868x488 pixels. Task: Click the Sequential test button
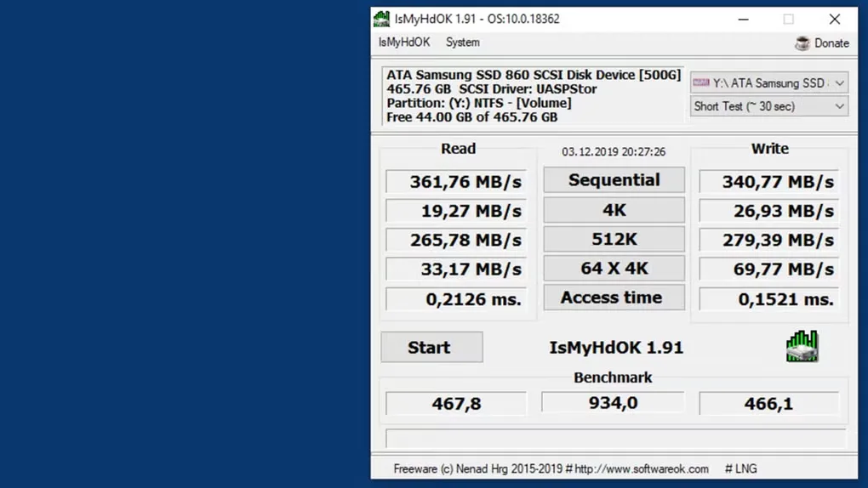click(614, 180)
